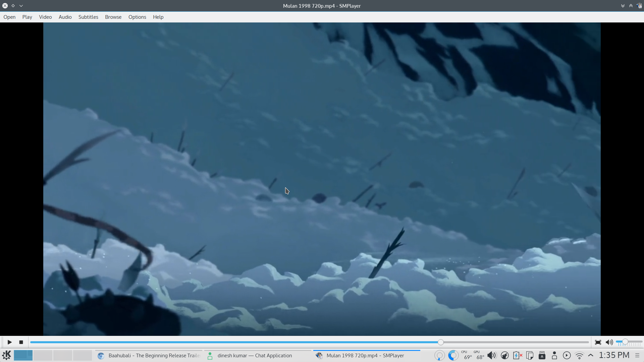Select Mulan SMPlayer taskbar entry

pos(367,356)
